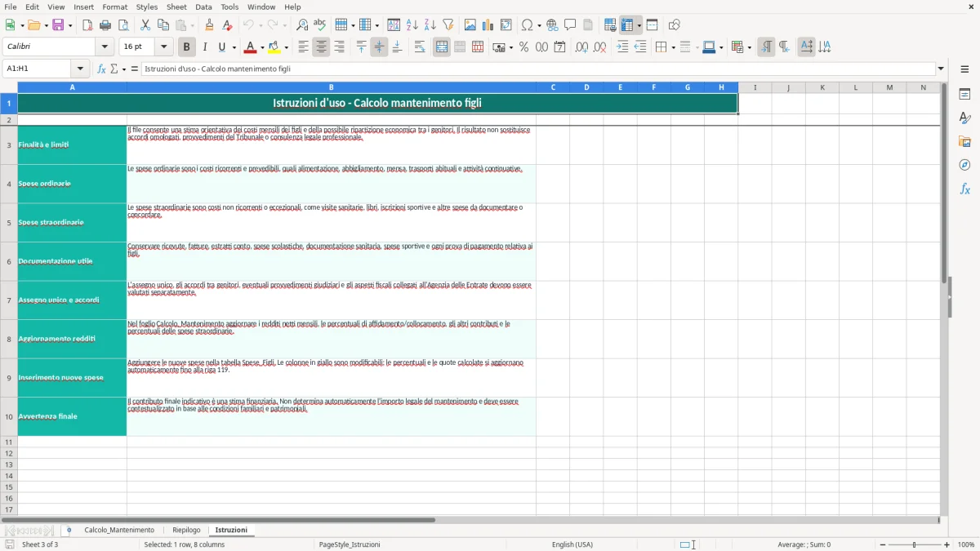The image size is (980, 551).
Task: Copy the selected cells
Action: (x=163, y=25)
